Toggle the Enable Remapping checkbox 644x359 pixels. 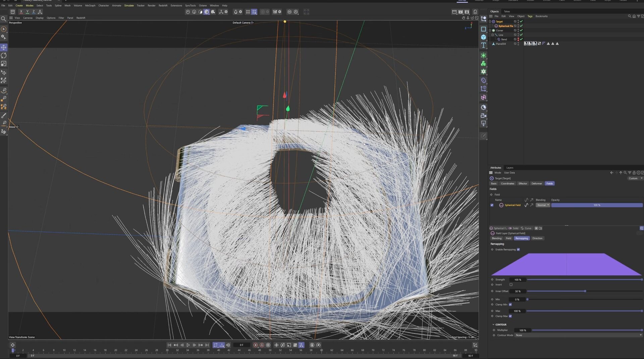[x=518, y=250]
